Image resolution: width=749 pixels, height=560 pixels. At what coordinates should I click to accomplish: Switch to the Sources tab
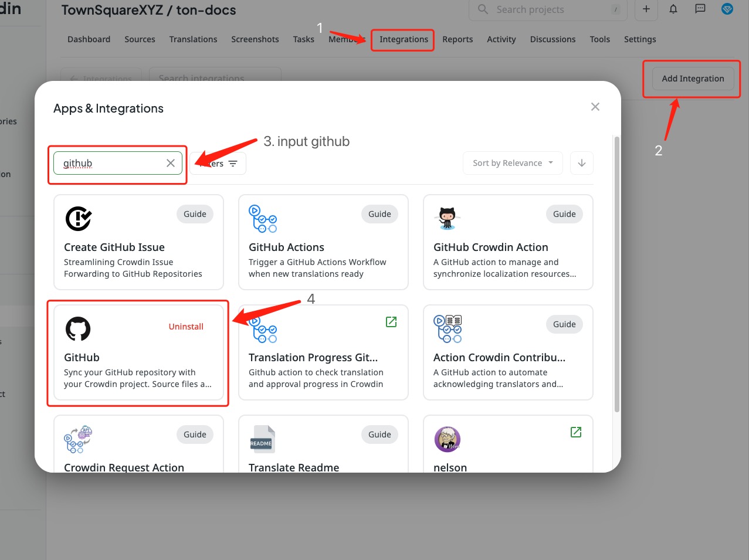click(140, 39)
